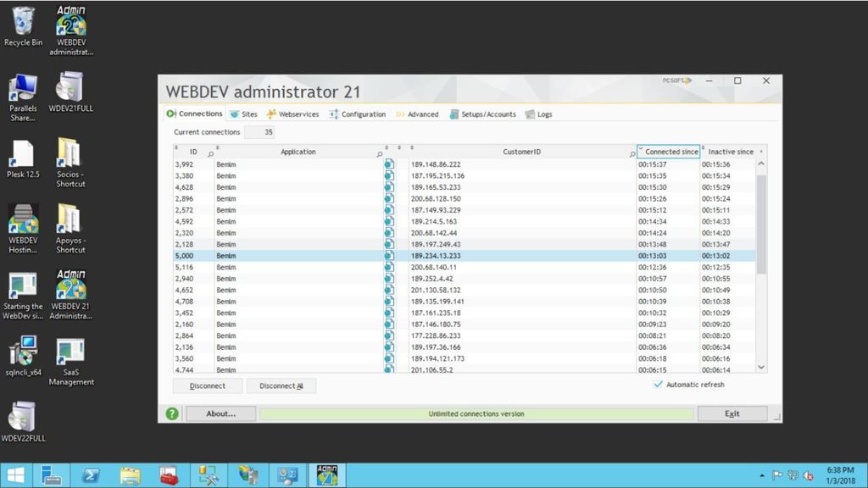868x488 pixels.
Task: Switch to the Connections tab
Action: pos(194,114)
